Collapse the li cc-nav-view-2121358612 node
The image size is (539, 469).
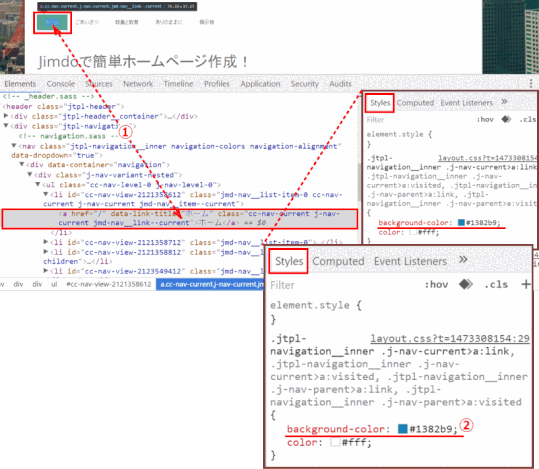point(46,194)
